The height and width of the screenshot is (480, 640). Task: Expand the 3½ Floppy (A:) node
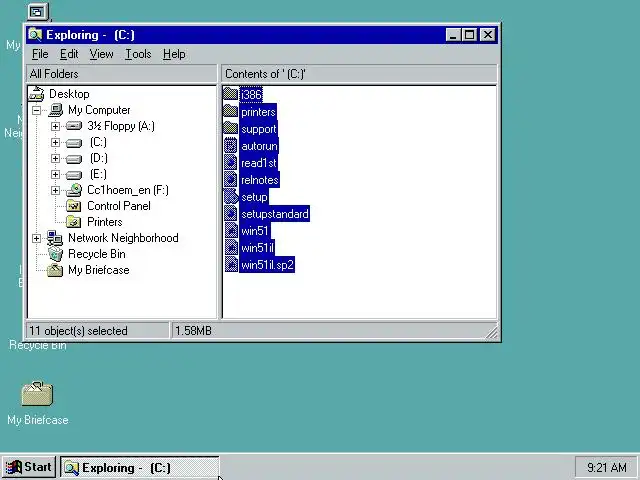point(56,126)
